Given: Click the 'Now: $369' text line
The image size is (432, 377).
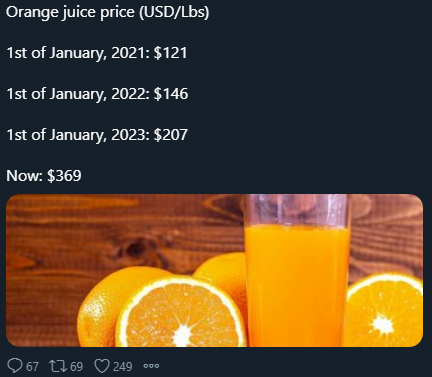Looking at the screenshot, I should (x=44, y=176).
